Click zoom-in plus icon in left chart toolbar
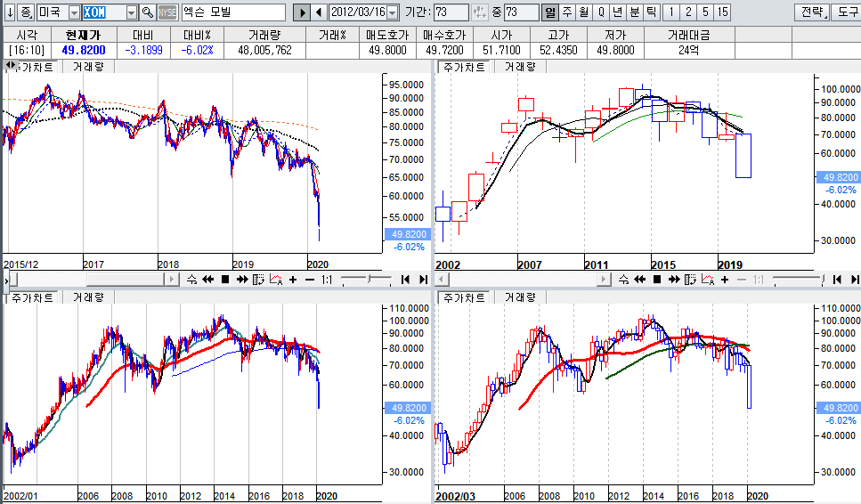 coord(293,280)
